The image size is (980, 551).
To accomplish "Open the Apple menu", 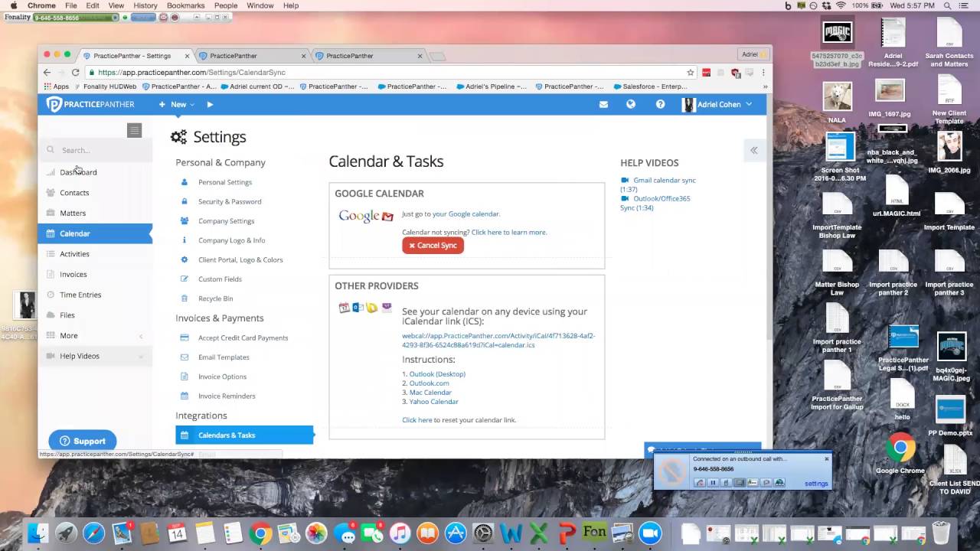I will tap(13, 5).
